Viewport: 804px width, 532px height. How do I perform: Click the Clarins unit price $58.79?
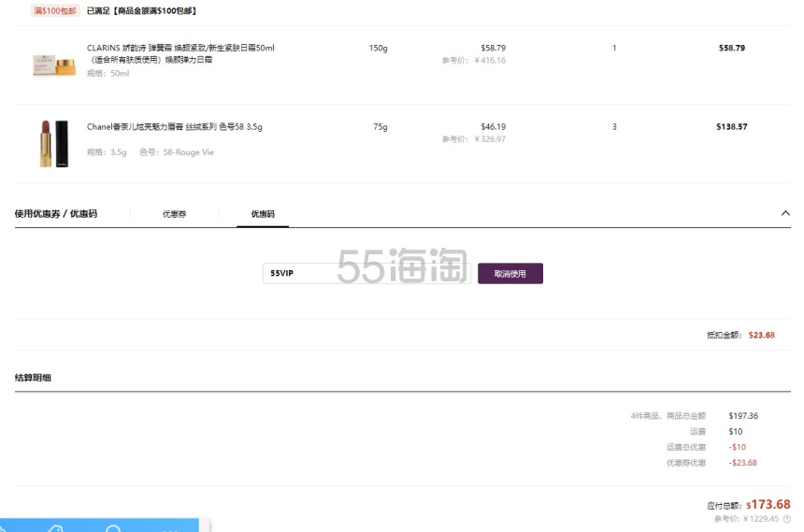click(x=493, y=48)
